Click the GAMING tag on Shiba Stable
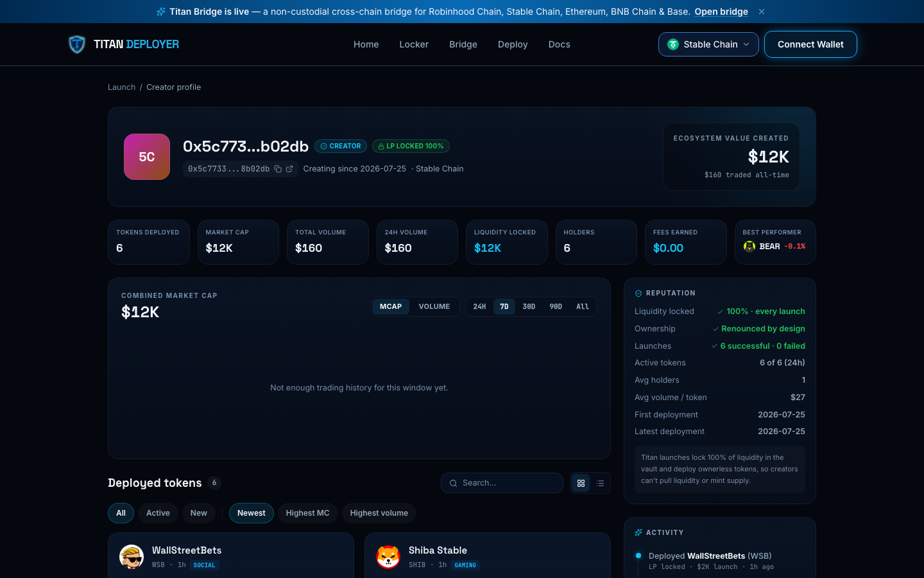 tap(465, 565)
